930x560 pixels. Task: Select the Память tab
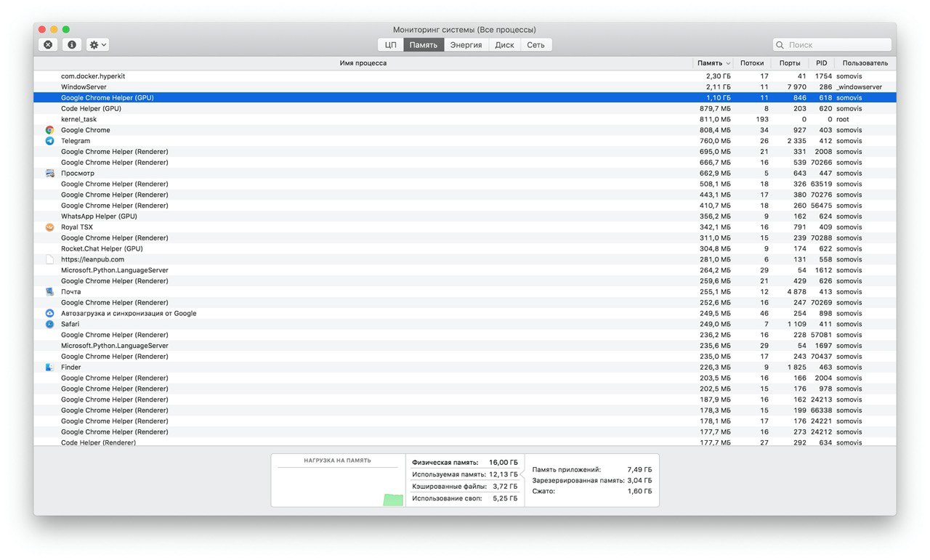424,45
